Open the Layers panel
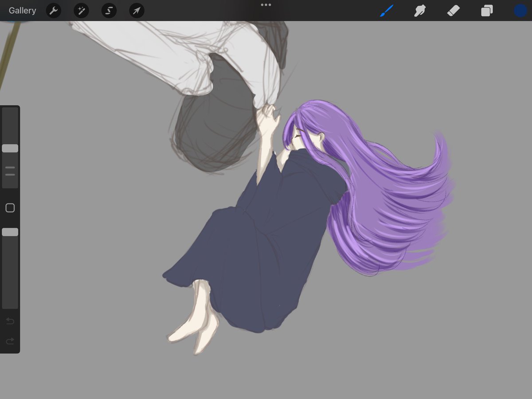 tap(487, 11)
